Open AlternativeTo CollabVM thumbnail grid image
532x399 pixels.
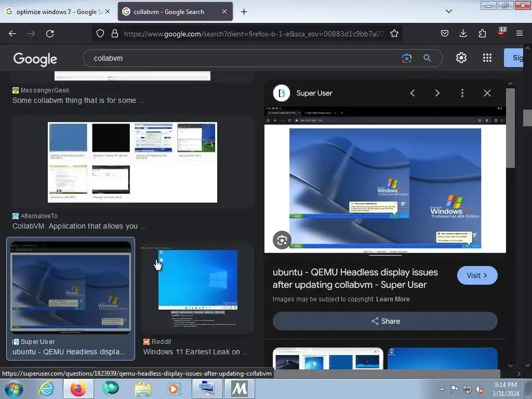pyautogui.click(x=132, y=162)
